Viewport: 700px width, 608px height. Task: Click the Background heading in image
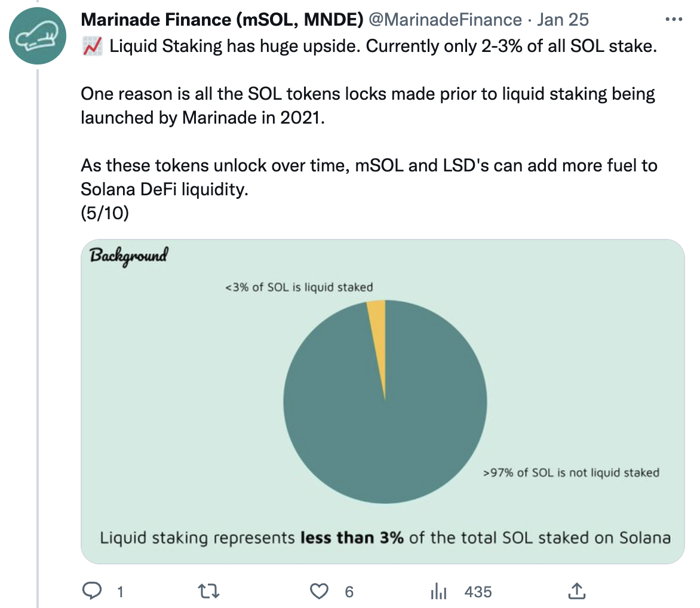129,256
